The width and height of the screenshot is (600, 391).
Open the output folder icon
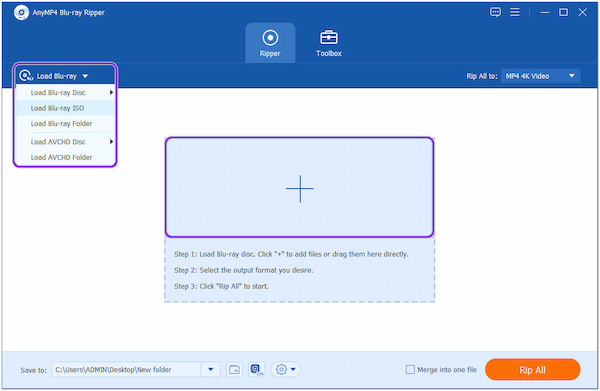(x=234, y=370)
